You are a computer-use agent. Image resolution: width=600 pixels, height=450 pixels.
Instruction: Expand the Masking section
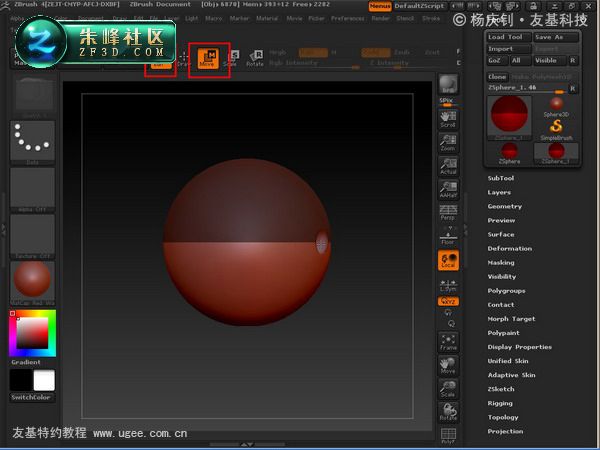501,262
